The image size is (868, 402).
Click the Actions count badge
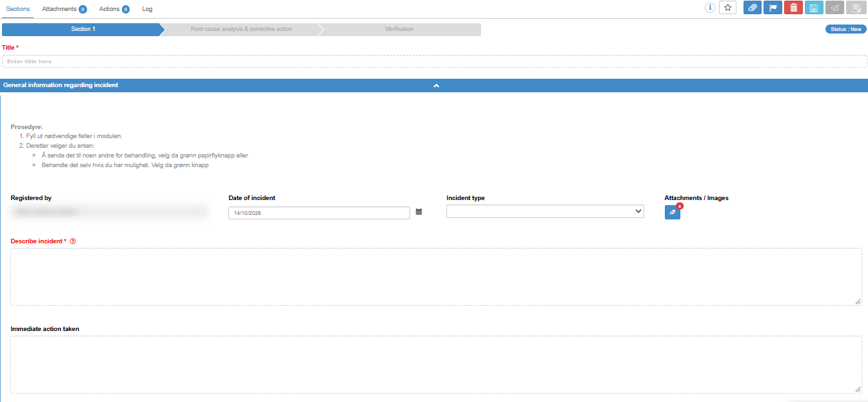tap(125, 9)
